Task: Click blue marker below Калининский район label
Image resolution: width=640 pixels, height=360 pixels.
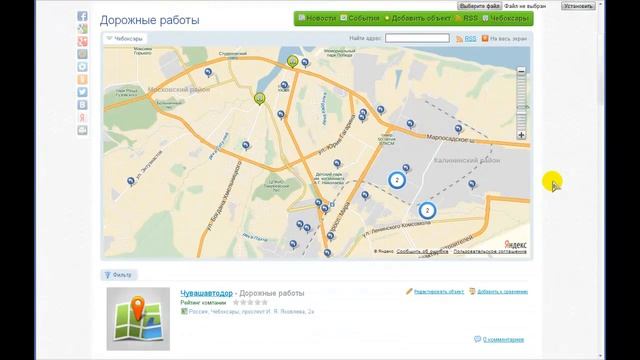Action: pyautogui.click(x=472, y=184)
